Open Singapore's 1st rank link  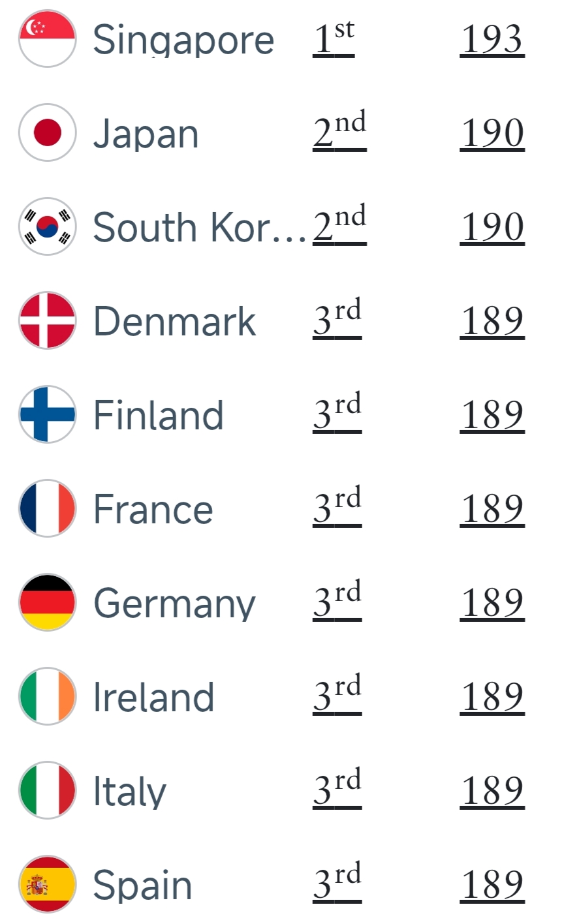pyautogui.click(x=334, y=38)
